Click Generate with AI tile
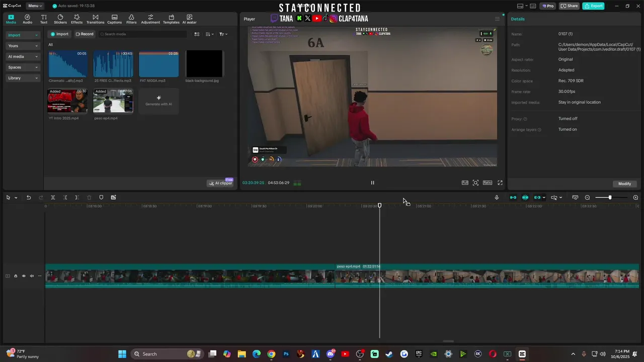This screenshot has height=362, width=644. tap(158, 101)
